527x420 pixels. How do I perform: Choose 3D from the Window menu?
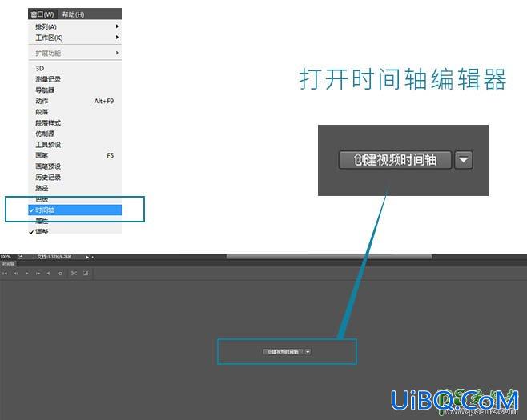point(75,68)
